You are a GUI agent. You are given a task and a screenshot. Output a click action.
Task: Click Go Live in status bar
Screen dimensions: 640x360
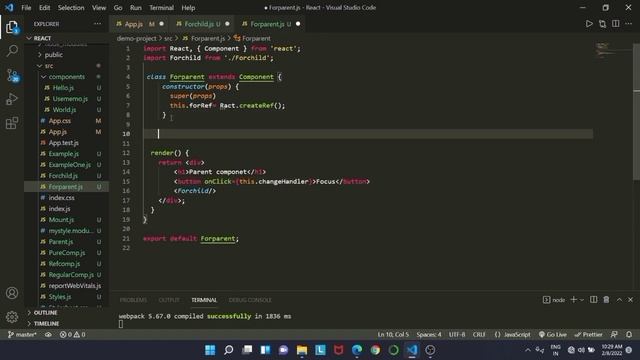[x=553, y=334]
